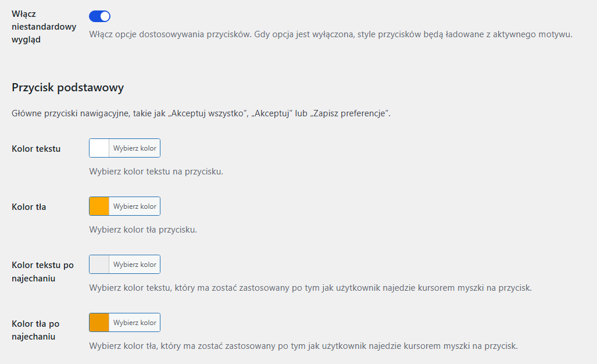Click the 'Kolor tekstu' field label
597x364 pixels.
click(x=36, y=149)
